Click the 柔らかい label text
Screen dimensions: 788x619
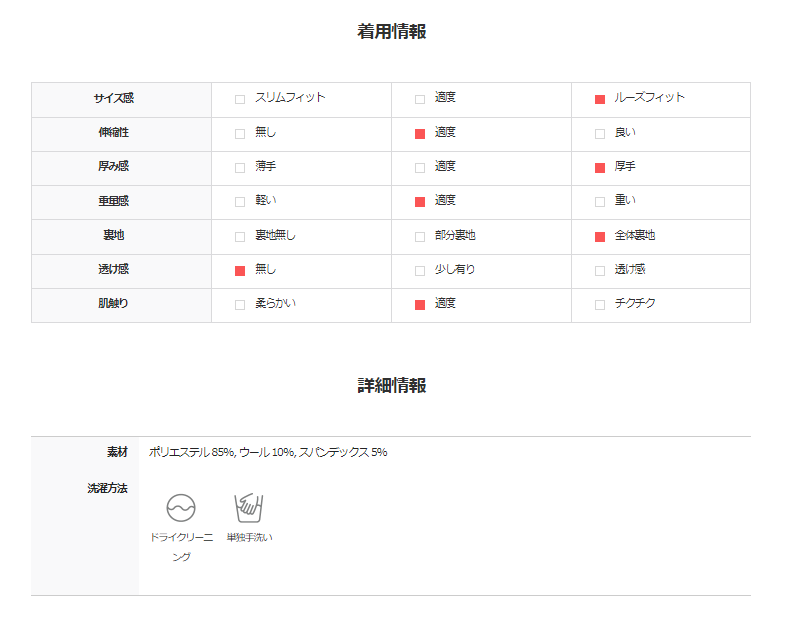(x=275, y=303)
